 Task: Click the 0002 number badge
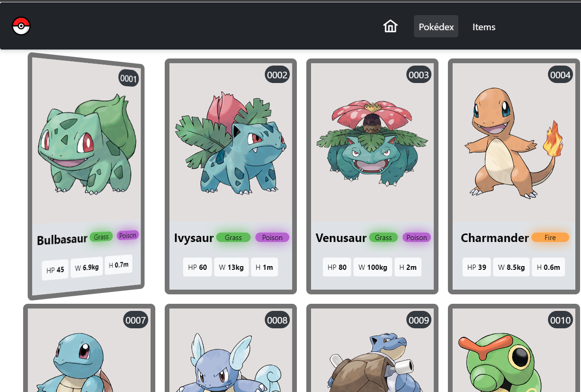277,75
